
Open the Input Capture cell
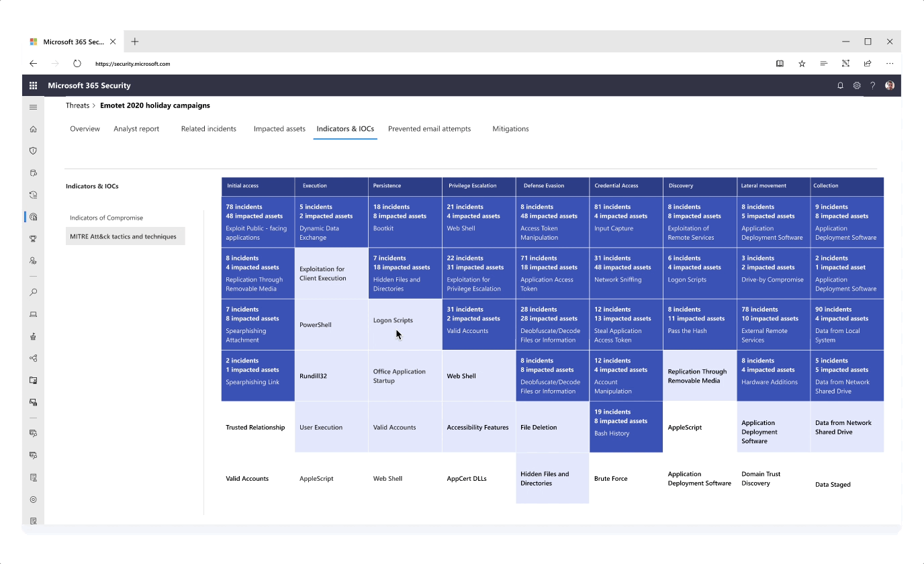click(x=626, y=222)
